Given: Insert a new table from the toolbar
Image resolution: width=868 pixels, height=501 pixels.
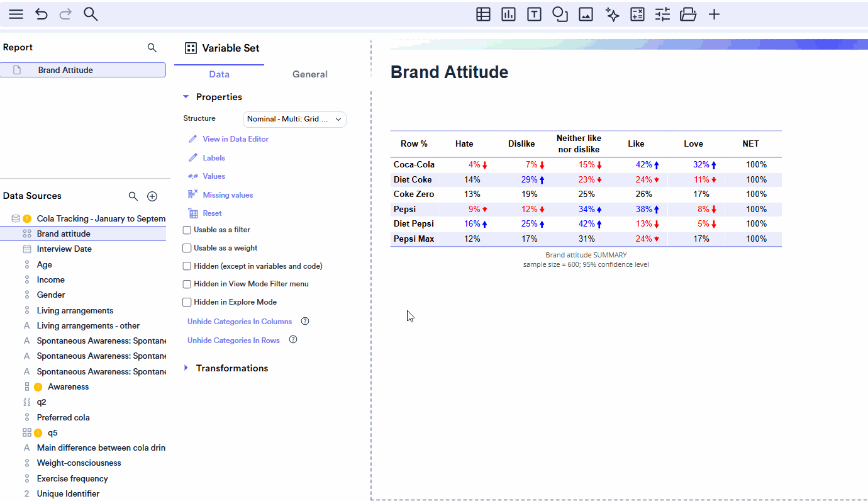Looking at the screenshot, I should (483, 14).
